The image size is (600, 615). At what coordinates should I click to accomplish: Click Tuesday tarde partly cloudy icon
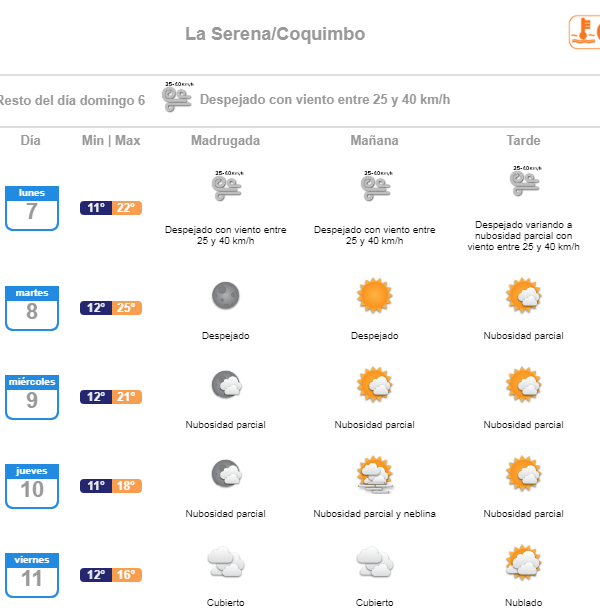pos(523,296)
